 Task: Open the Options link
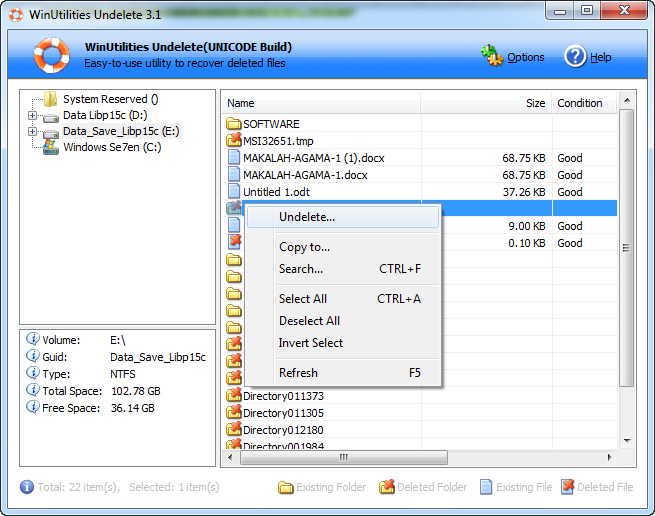point(526,57)
